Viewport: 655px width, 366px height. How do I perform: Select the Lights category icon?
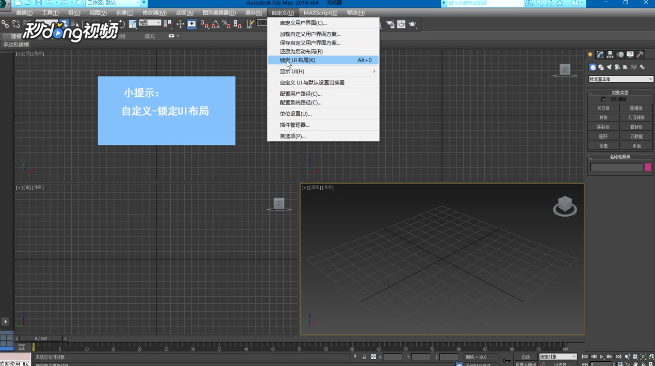coord(609,67)
